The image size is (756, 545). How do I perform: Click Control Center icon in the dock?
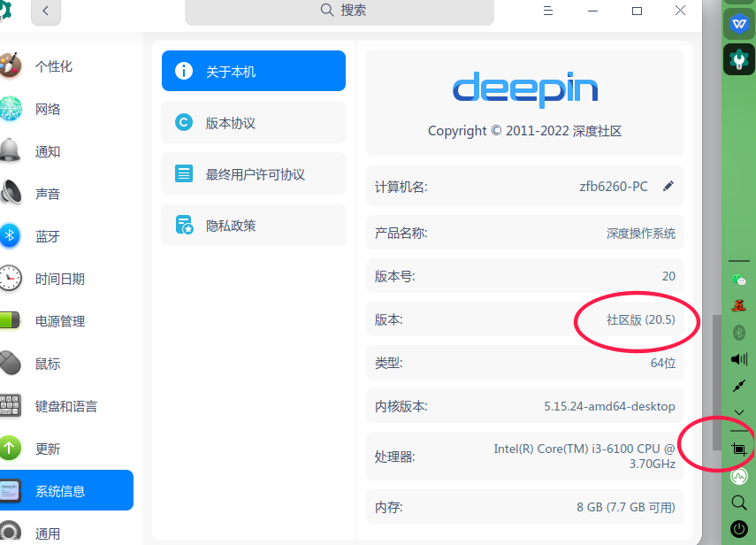(738, 59)
